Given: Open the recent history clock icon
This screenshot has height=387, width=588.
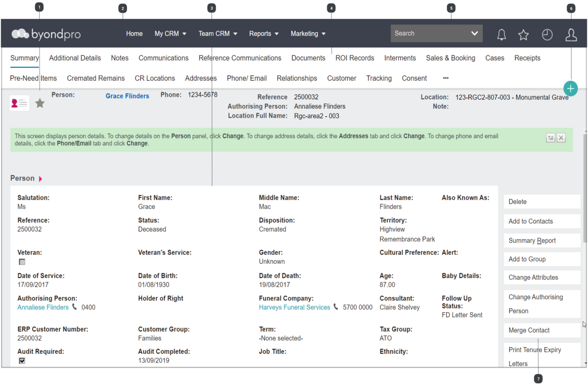Looking at the screenshot, I should tap(547, 35).
